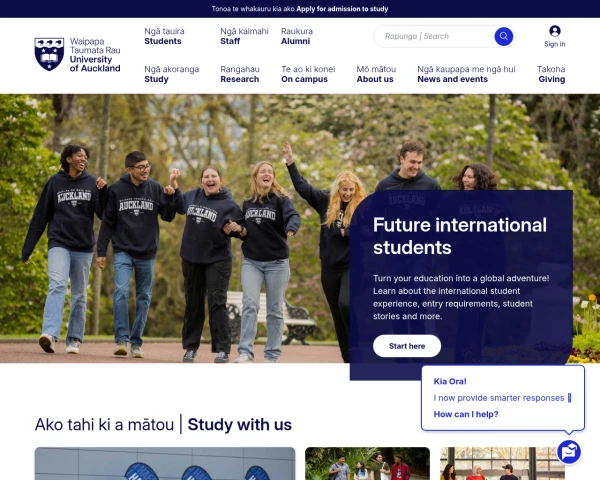Click the blue search magnifier icon
Image resolution: width=600 pixels, height=480 pixels.
click(504, 36)
